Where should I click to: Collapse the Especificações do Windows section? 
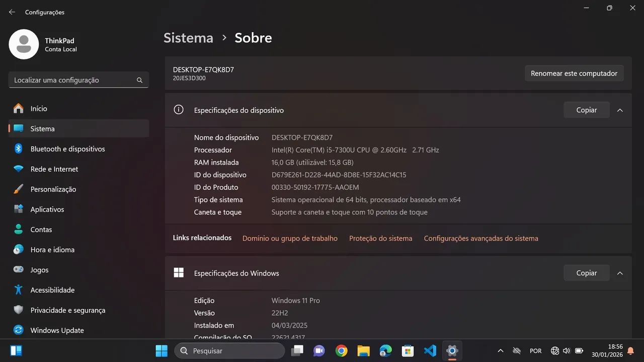click(x=620, y=272)
